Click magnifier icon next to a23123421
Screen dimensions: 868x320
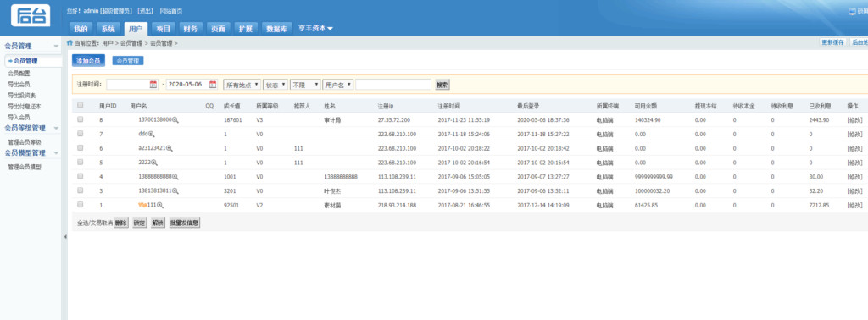click(170, 148)
